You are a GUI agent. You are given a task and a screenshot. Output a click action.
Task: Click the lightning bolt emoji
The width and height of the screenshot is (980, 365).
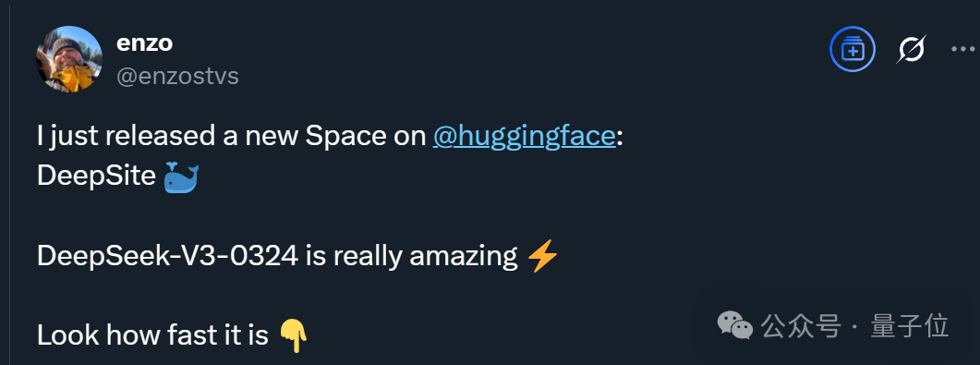tap(542, 256)
